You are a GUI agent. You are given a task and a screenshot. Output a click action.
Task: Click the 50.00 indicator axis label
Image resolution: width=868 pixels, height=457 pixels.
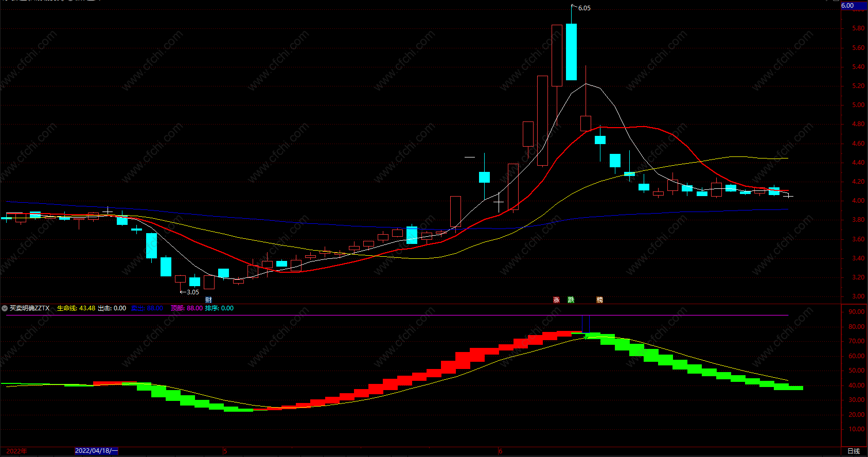pyautogui.click(x=857, y=371)
